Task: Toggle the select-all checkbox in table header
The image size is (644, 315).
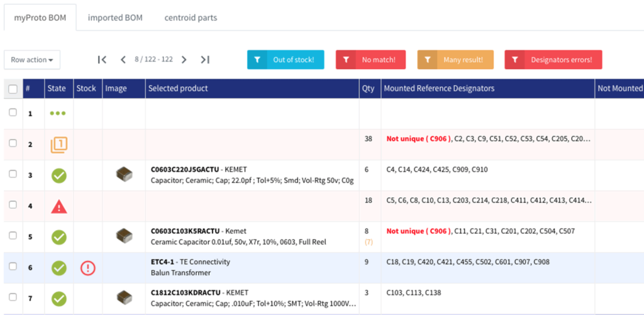Action: (13, 89)
